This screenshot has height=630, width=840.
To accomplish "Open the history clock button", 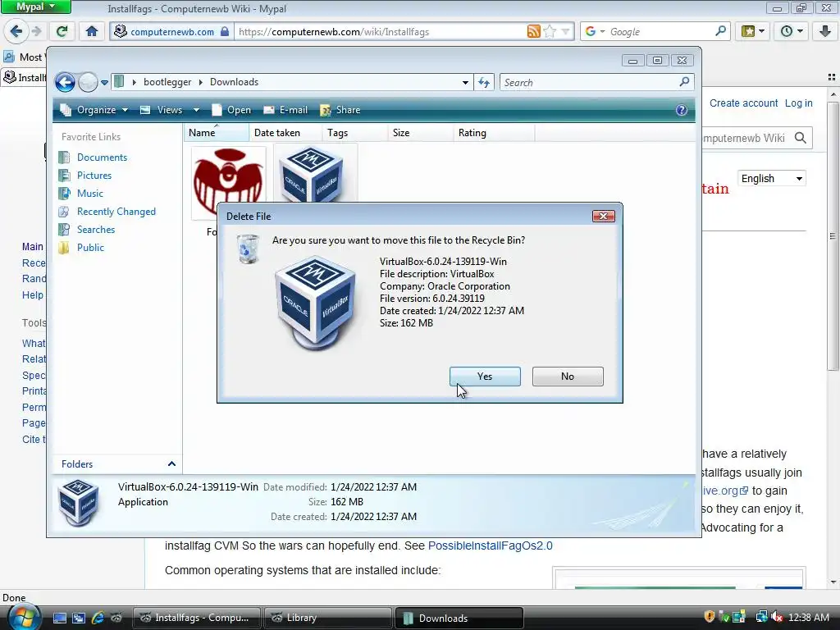I will 792,32.
